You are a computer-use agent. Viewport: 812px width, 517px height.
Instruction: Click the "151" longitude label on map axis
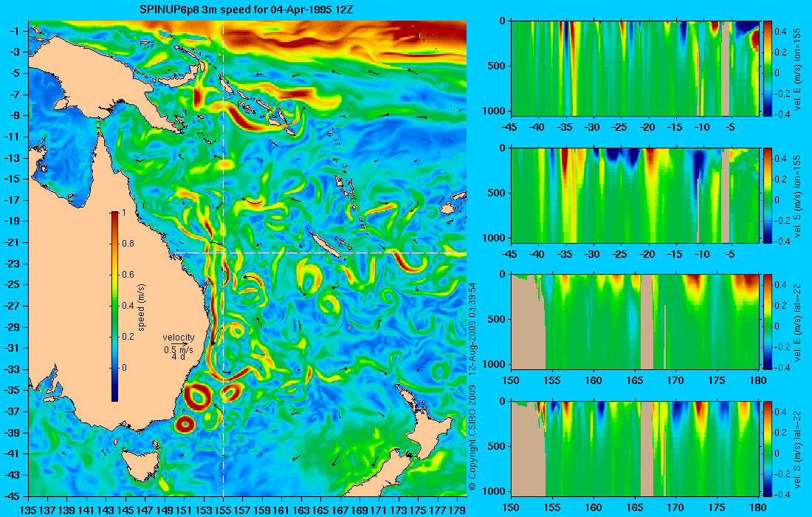[184, 510]
